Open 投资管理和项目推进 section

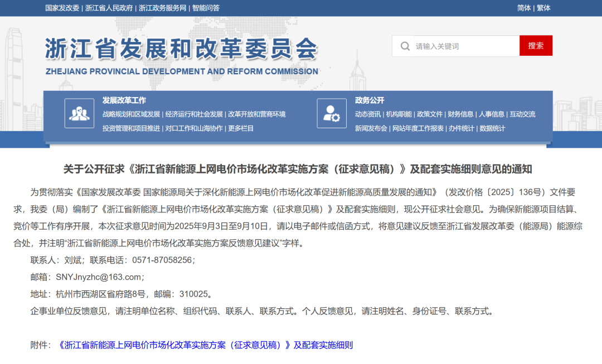[131, 129]
